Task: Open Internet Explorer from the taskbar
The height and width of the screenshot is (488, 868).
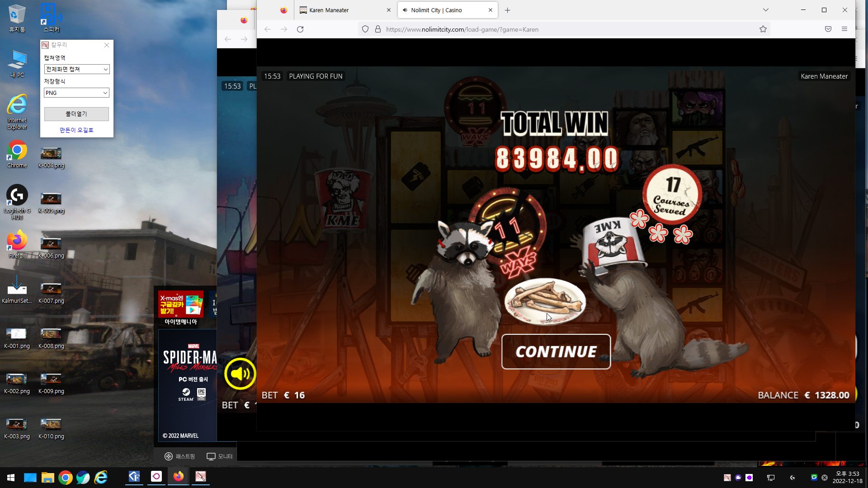Action: [101, 478]
